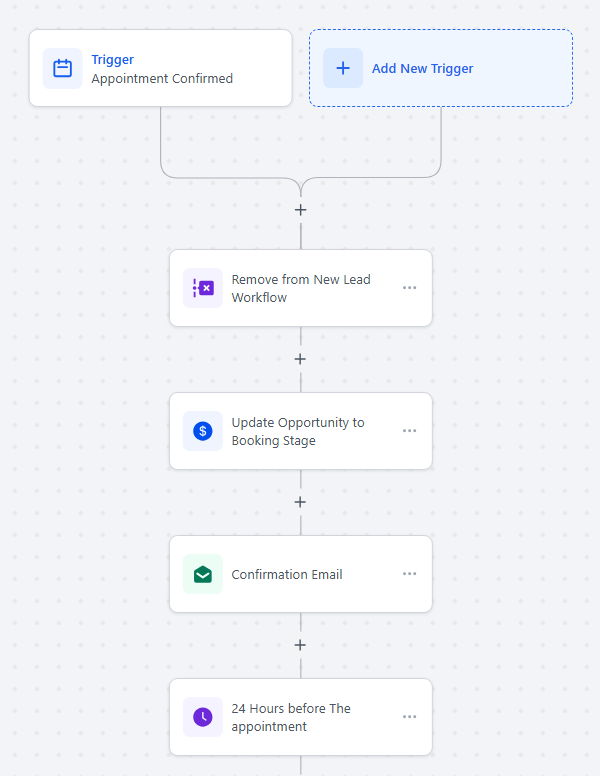The image size is (600, 776).
Task: Open options menu for Update Opportunity to Booking Stage
Action: [409, 431]
